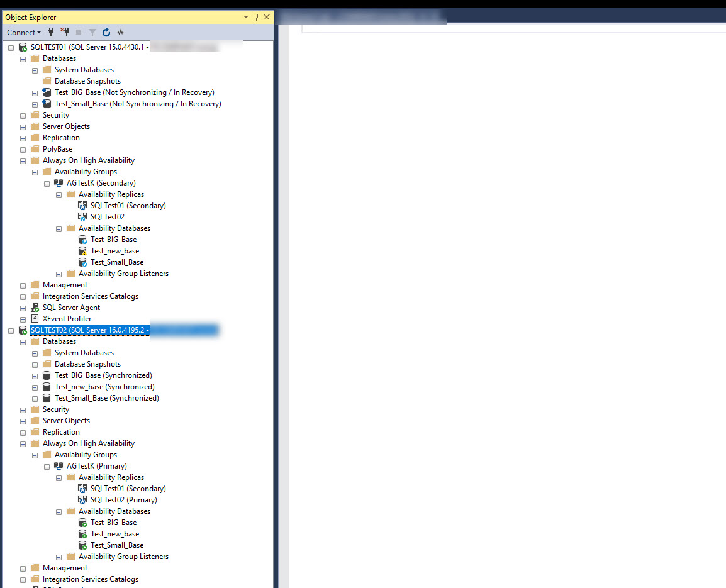Select the XEvent Profiler tree item
This screenshot has width=726, height=588.
(67, 319)
